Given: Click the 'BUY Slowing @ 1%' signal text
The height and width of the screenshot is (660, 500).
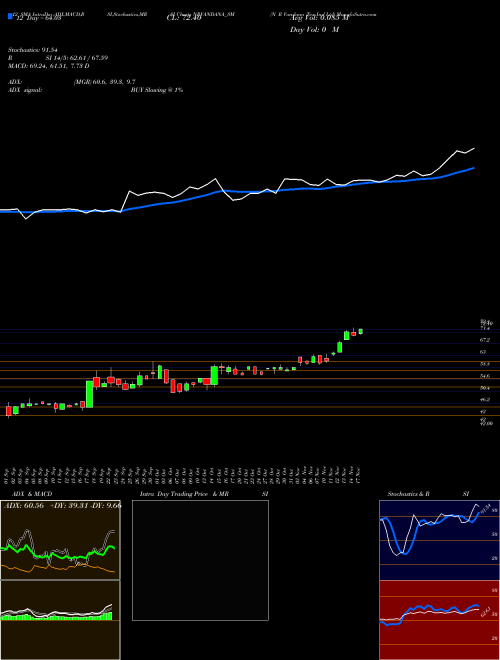Looking at the screenshot, I should pyautogui.click(x=157, y=90).
